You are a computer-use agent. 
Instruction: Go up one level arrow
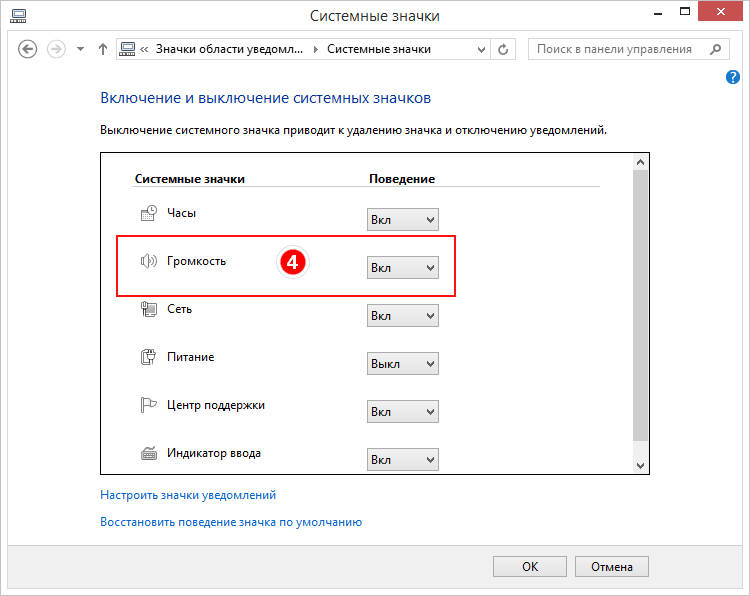103,49
